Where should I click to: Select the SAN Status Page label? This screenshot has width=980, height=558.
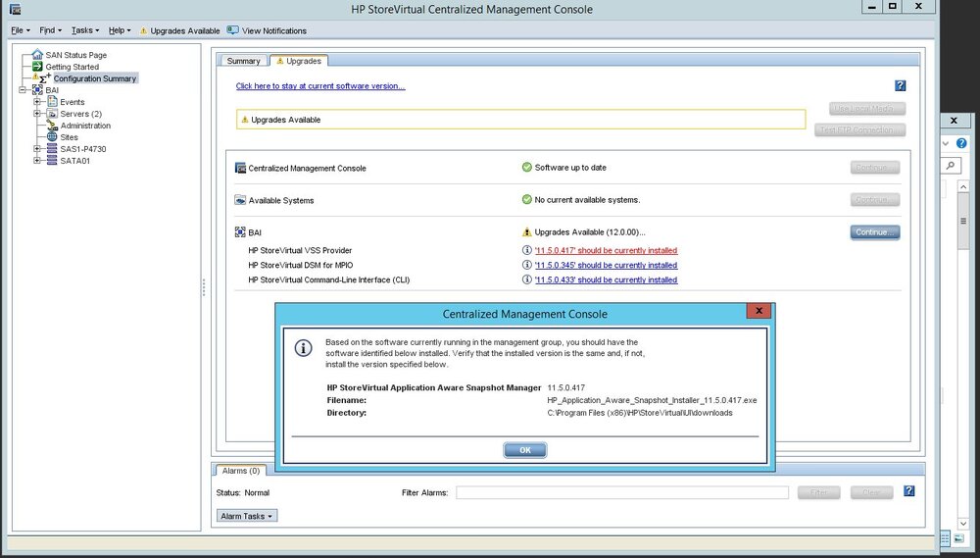[76, 55]
